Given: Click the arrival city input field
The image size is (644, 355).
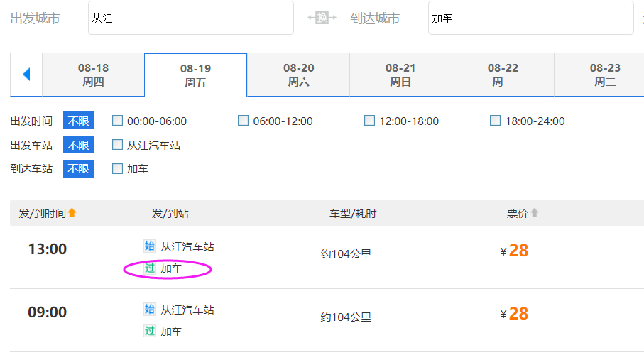Looking at the screenshot, I should [x=530, y=18].
